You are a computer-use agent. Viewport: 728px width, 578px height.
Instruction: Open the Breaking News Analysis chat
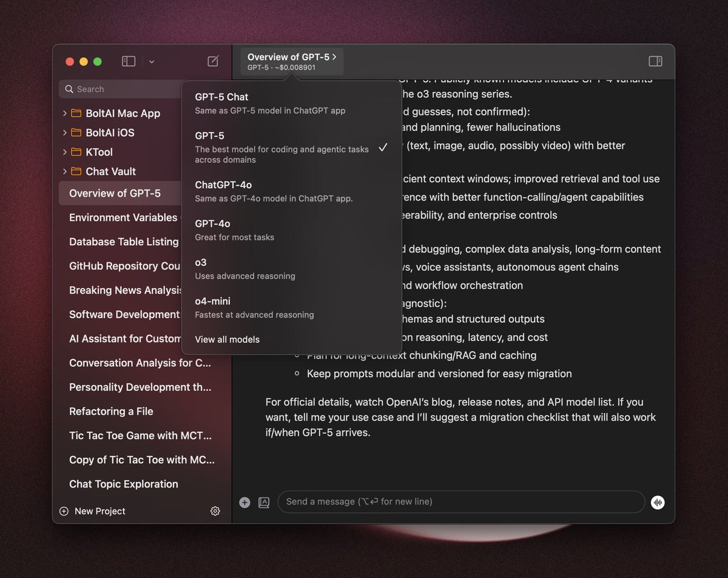pyautogui.click(x=126, y=290)
